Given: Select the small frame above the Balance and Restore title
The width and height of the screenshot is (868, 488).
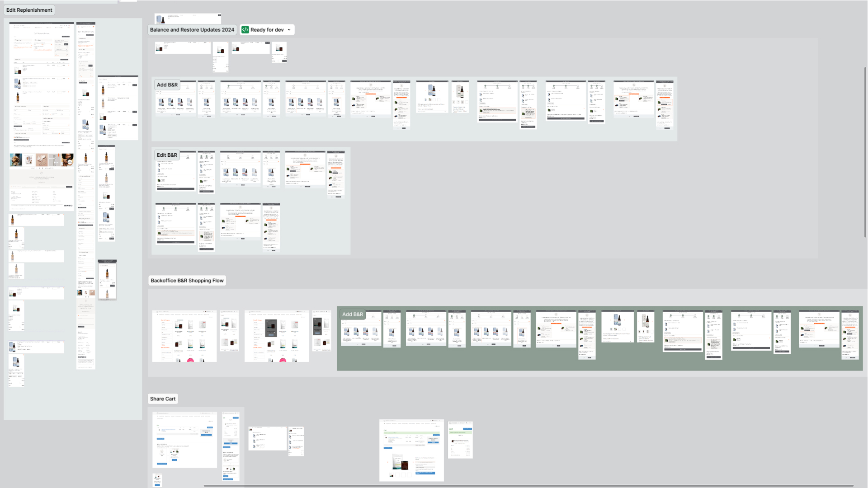Looking at the screenshot, I should [188, 19].
